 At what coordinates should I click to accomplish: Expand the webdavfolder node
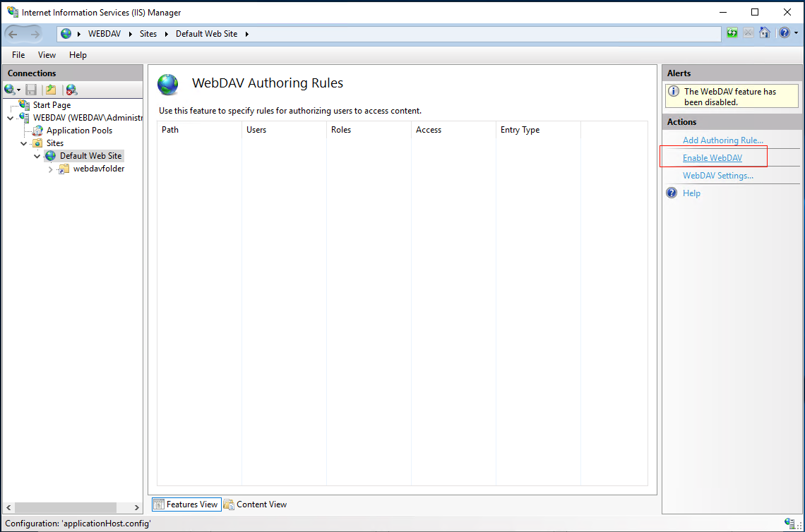[x=50, y=169]
